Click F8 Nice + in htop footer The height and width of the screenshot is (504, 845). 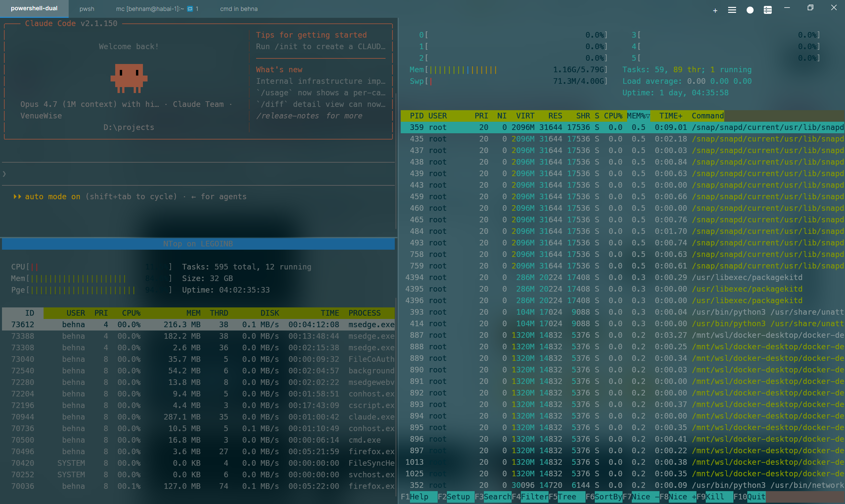pyautogui.click(x=678, y=496)
